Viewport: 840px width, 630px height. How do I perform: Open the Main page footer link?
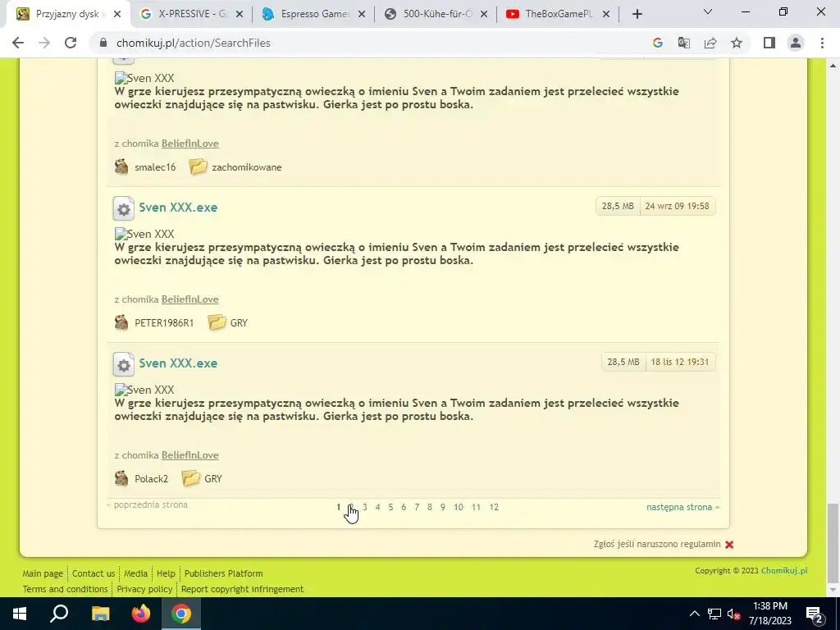coord(43,573)
